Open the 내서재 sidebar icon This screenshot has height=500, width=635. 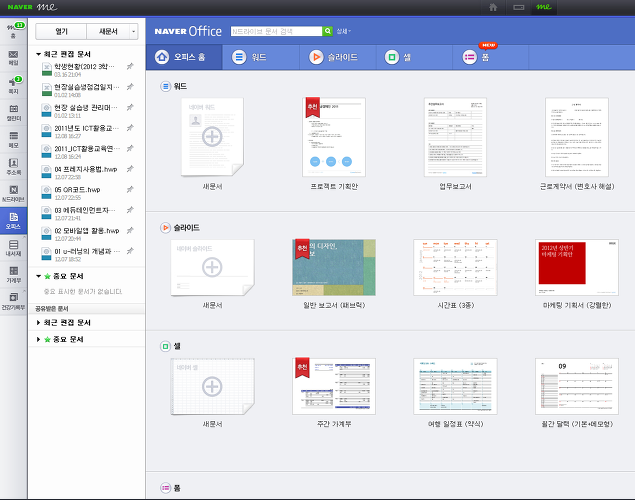tap(13, 248)
